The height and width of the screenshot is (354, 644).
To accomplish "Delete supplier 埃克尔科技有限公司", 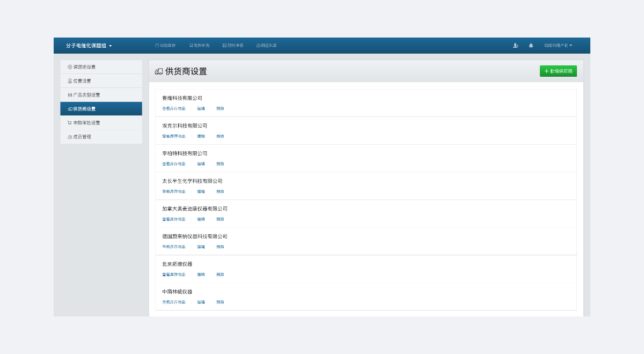I will click(220, 136).
